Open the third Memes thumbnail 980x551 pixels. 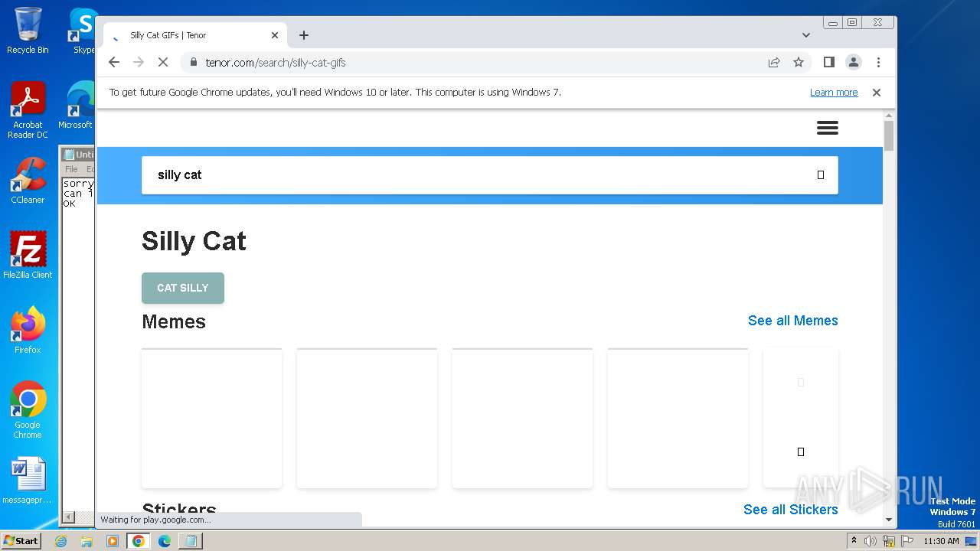pyautogui.click(x=523, y=418)
